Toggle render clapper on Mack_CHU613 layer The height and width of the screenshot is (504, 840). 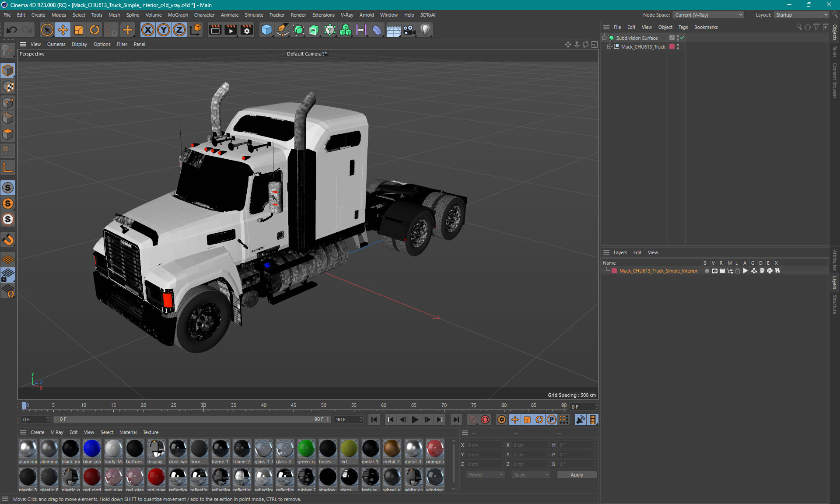tap(722, 271)
